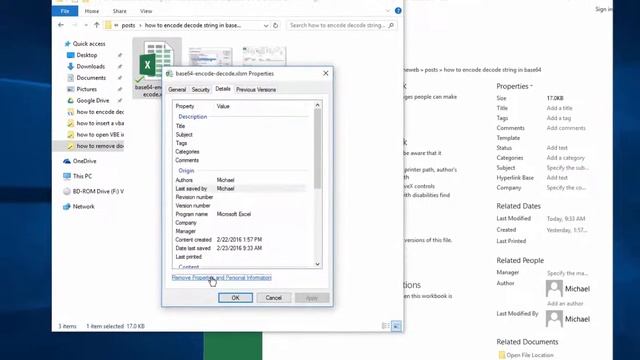Click Cancel in Properties dialog
The height and width of the screenshot is (360, 640).
point(273,298)
